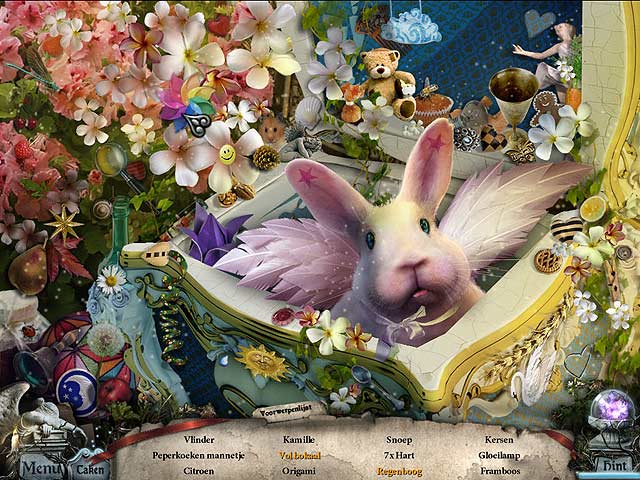
Task: Select 'Vol bokaal' in the object list
Action: [299, 454]
